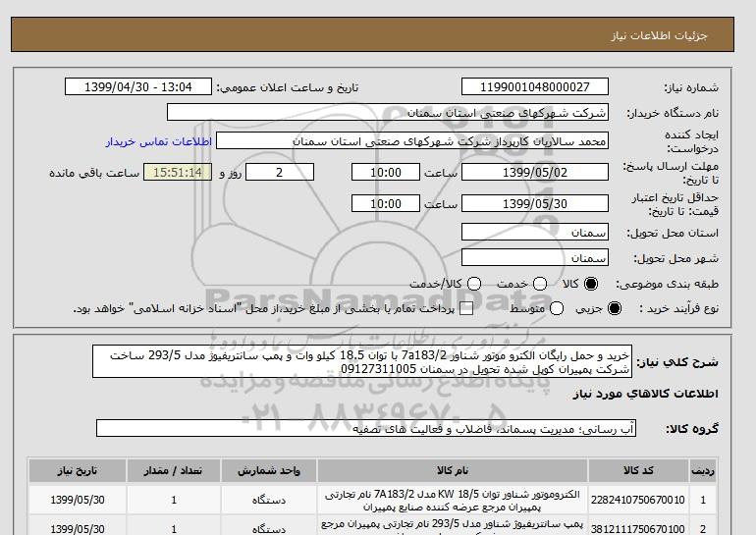The height and width of the screenshot is (535, 756).
Task: Click the دستگاه unit cell in row 1
Action: [x=269, y=501]
